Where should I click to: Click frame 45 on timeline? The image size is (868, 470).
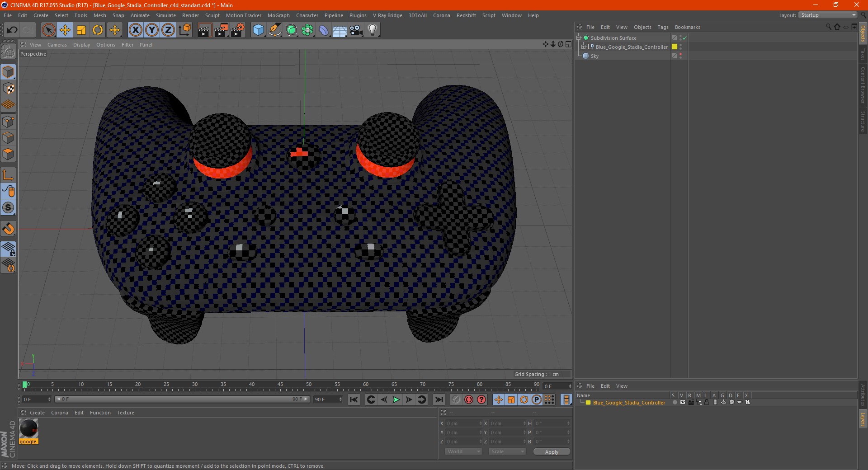(x=280, y=385)
